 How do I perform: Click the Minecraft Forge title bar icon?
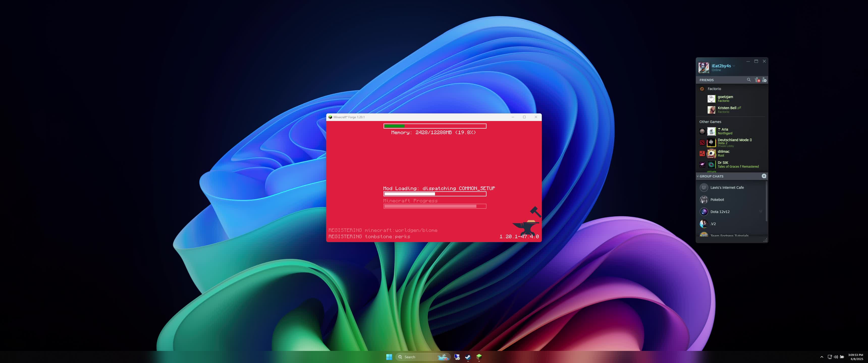pyautogui.click(x=330, y=117)
